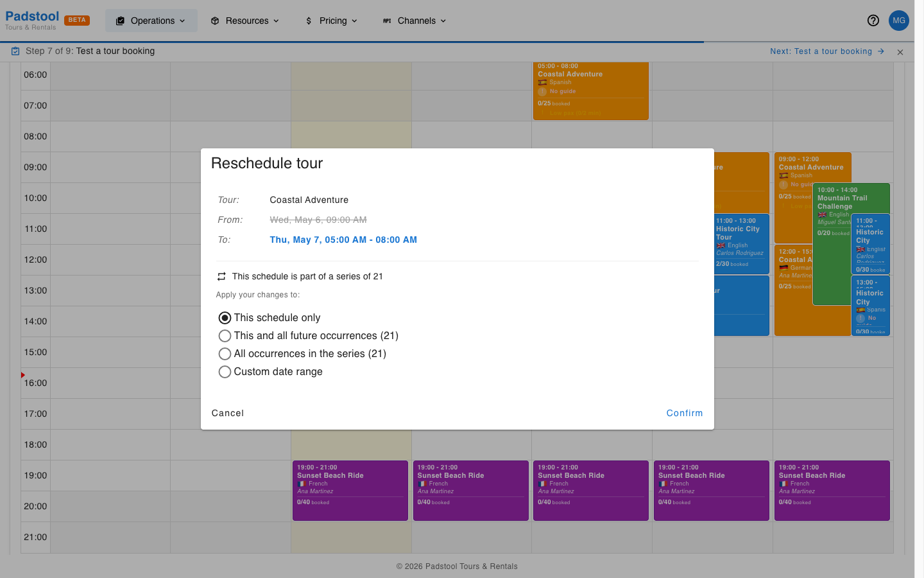Click the repeat series icon in dialog

coord(221,276)
